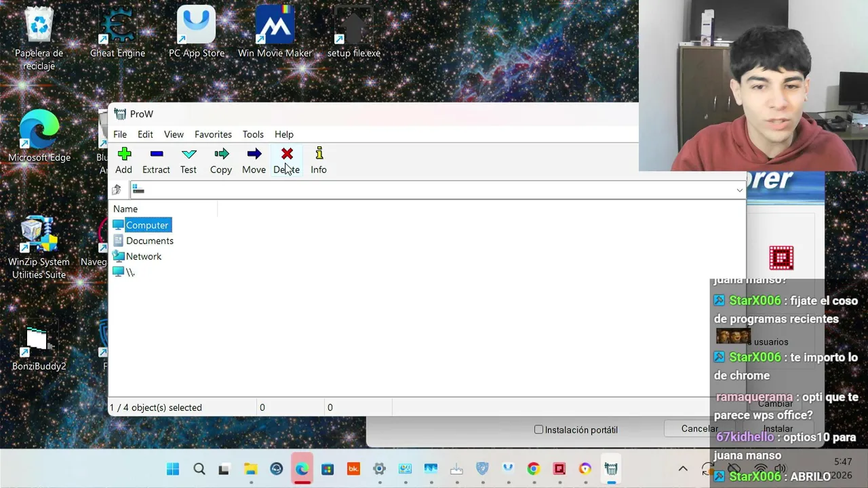Open File Explorer from the taskbar

point(250,469)
